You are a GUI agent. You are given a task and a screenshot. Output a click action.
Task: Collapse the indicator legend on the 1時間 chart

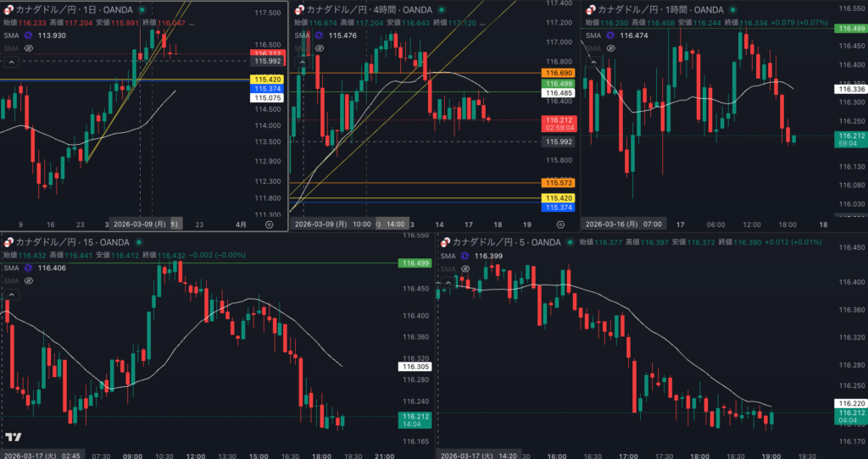593,63
